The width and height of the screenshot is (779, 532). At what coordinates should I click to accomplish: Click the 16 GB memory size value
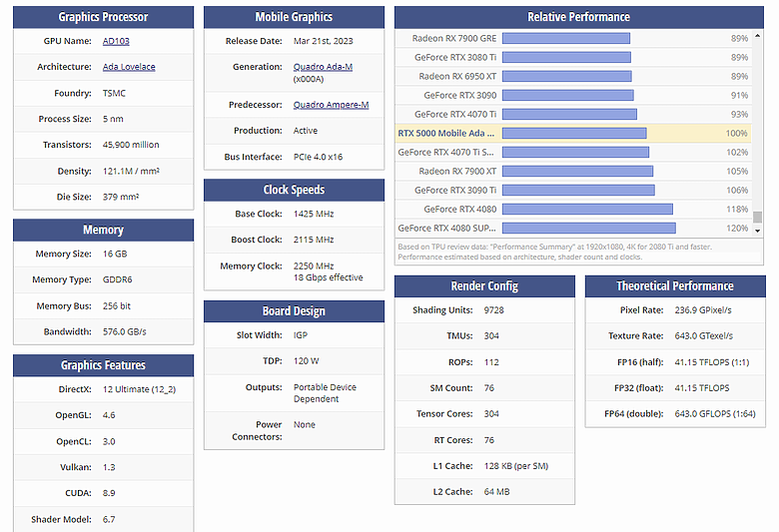coord(115,255)
